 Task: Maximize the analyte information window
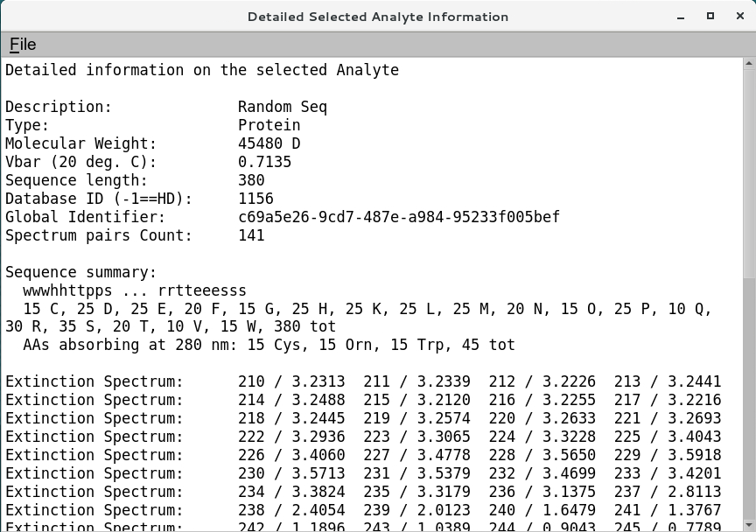(x=710, y=17)
